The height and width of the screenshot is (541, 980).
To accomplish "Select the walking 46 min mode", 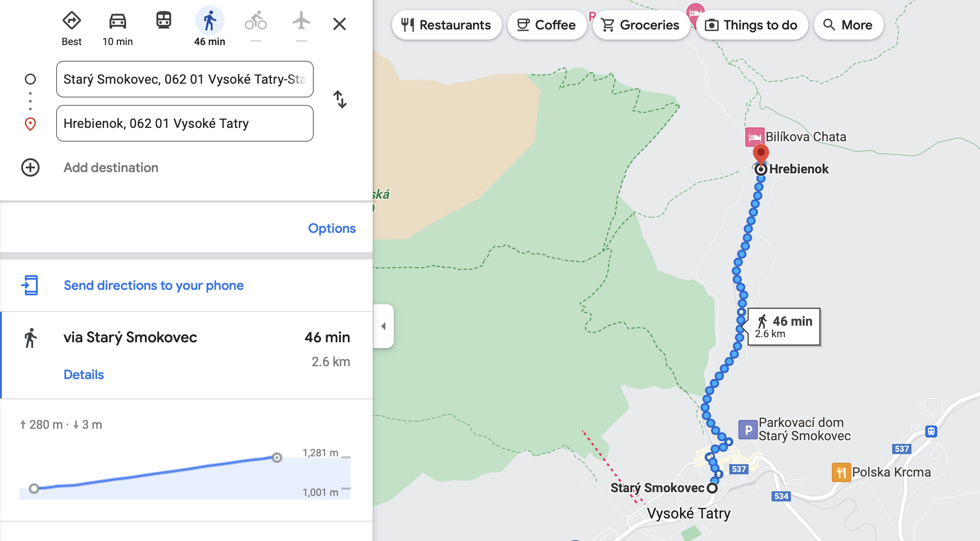I will coord(210,22).
